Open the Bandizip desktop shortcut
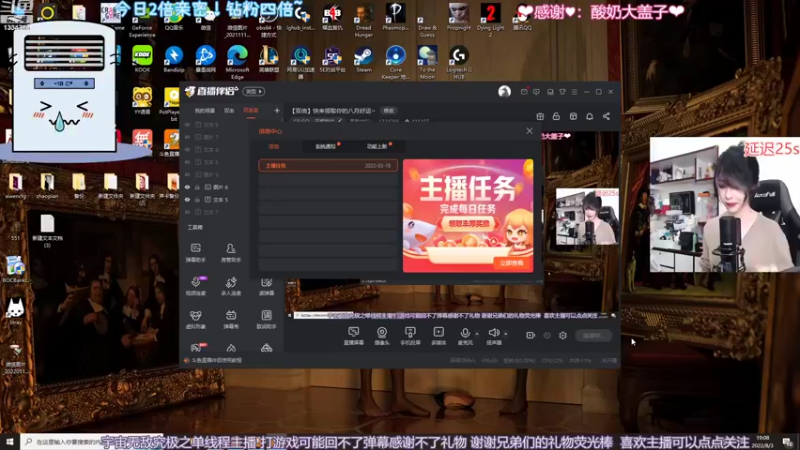800x450 pixels. tap(173, 59)
